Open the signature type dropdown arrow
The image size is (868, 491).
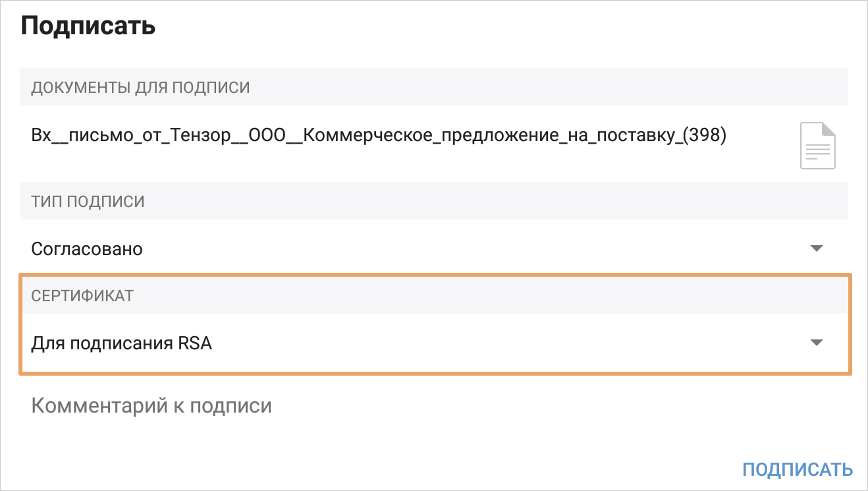click(817, 248)
